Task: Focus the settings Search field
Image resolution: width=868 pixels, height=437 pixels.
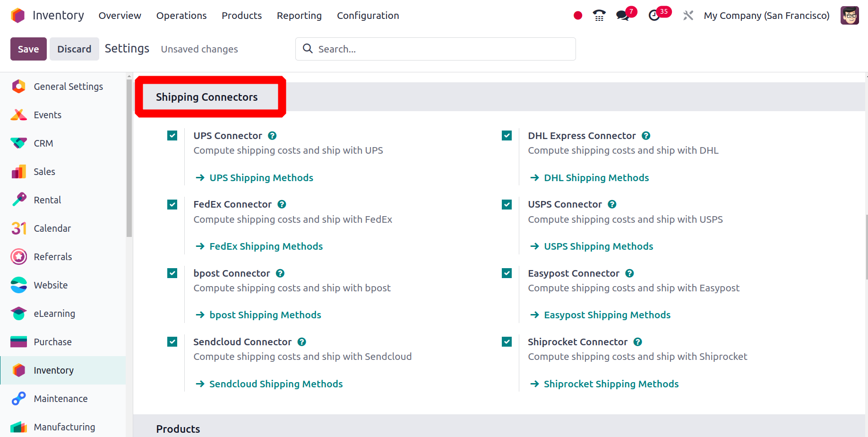Action: 435,49
